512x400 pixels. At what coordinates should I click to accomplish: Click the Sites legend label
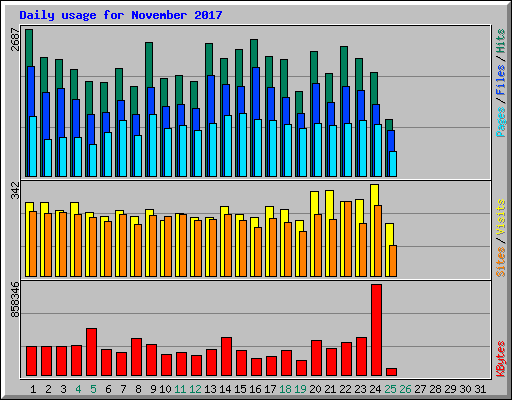[501, 262]
